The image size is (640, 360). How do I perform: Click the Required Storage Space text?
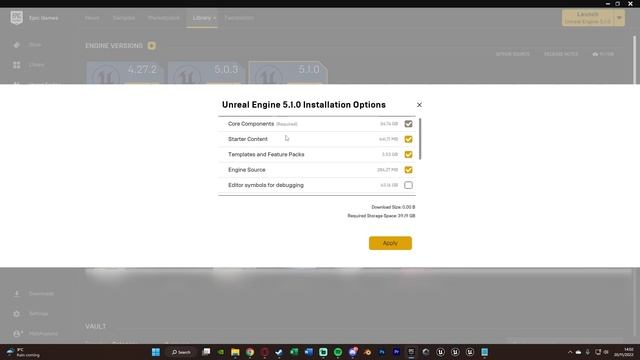(x=381, y=216)
